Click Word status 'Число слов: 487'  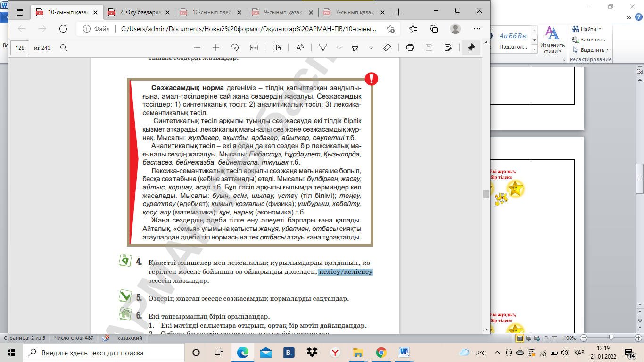point(74,338)
